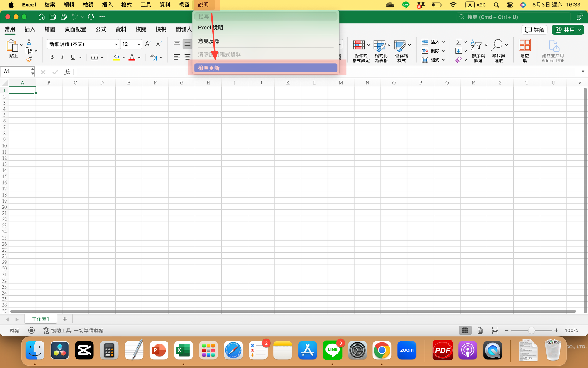Switch to Page Layout view in status bar
The image size is (588, 368).
point(480,331)
